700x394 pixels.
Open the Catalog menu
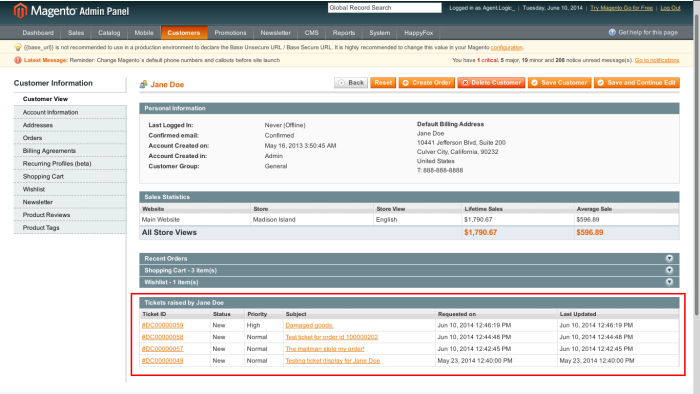(x=109, y=33)
